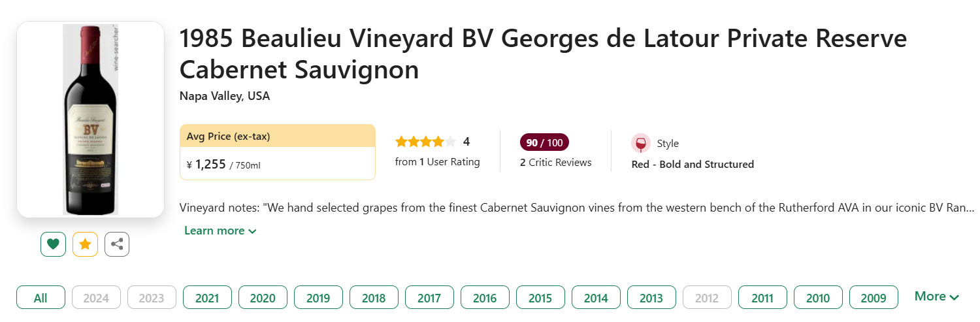Open the 2 Critic Reviews link
This screenshot has width=980, height=322.
click(555, 163)
